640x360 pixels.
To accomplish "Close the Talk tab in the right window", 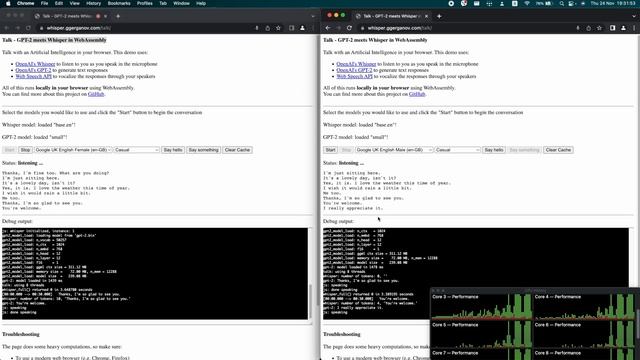I will click(x=427, y=16).
